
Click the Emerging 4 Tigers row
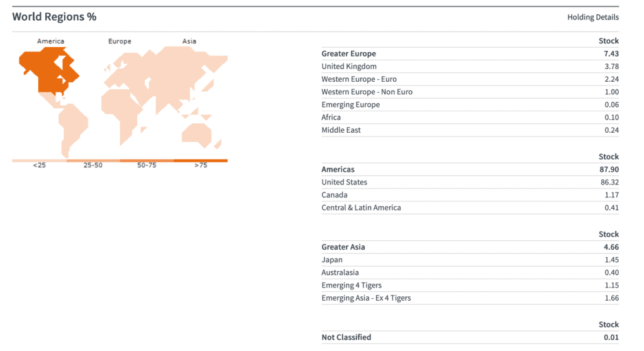(351, 286)
